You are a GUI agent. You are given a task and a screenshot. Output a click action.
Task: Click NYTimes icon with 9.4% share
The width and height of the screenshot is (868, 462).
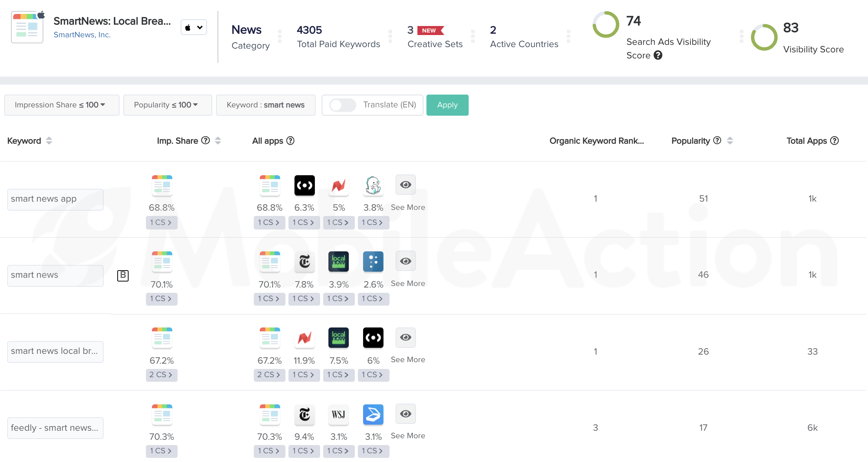[304, 415]
